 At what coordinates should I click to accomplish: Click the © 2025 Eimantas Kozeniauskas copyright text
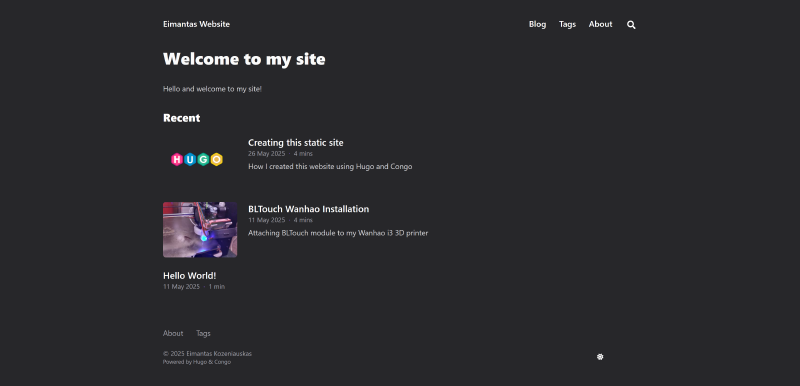pyautogui.click(x=207, y=354)
